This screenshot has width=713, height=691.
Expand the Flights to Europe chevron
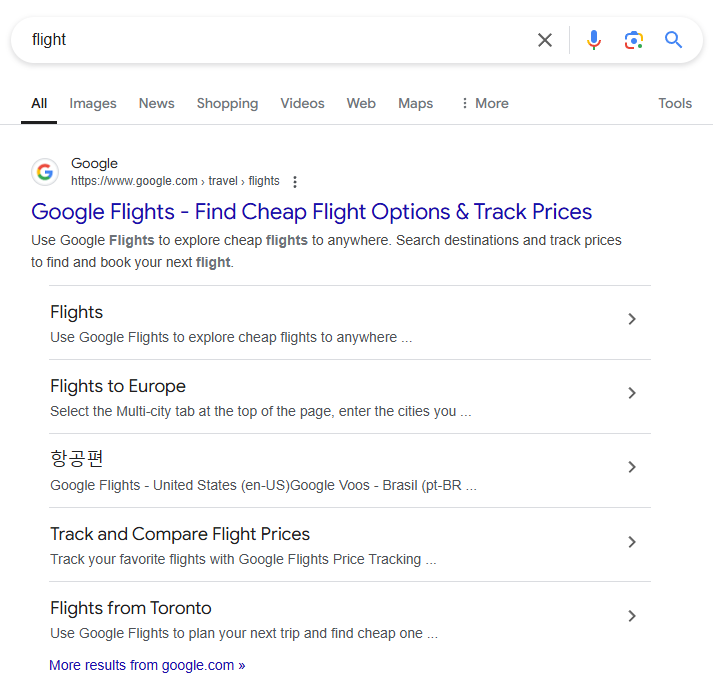[631, 393]
